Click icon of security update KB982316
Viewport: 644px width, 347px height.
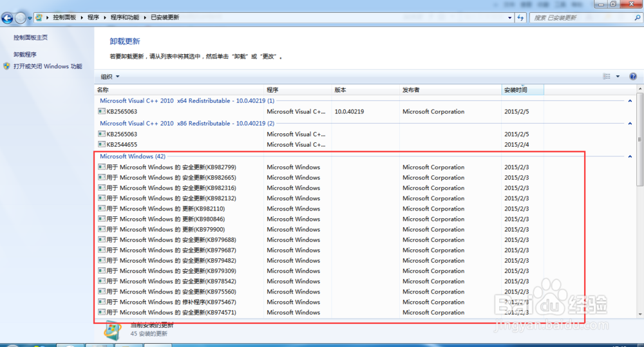coord(102,188)
